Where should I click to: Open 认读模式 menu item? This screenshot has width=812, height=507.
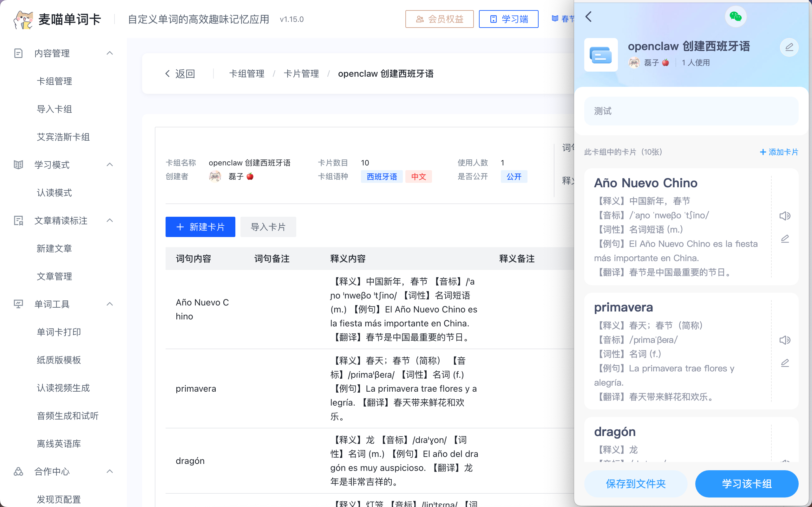point(54,192)
